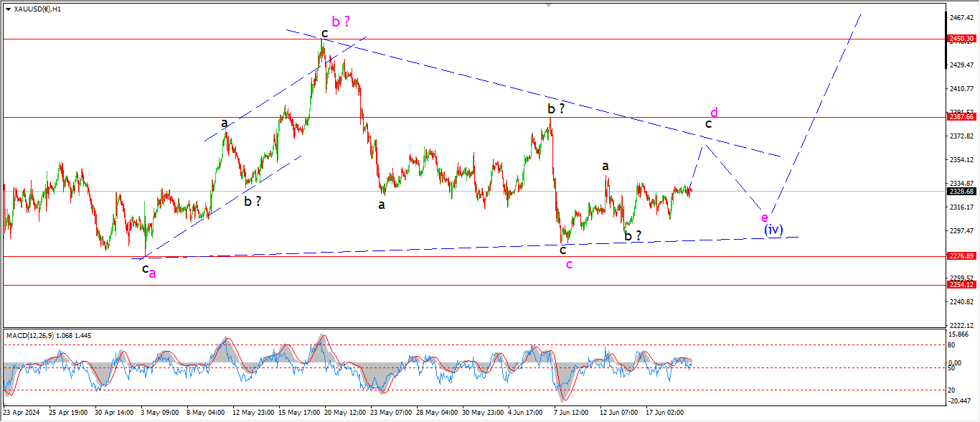Image resolution: width=980 pixels, height=422 pixels.
Task: Select the 2387.66 price level tag
Action: pos(961,117)
